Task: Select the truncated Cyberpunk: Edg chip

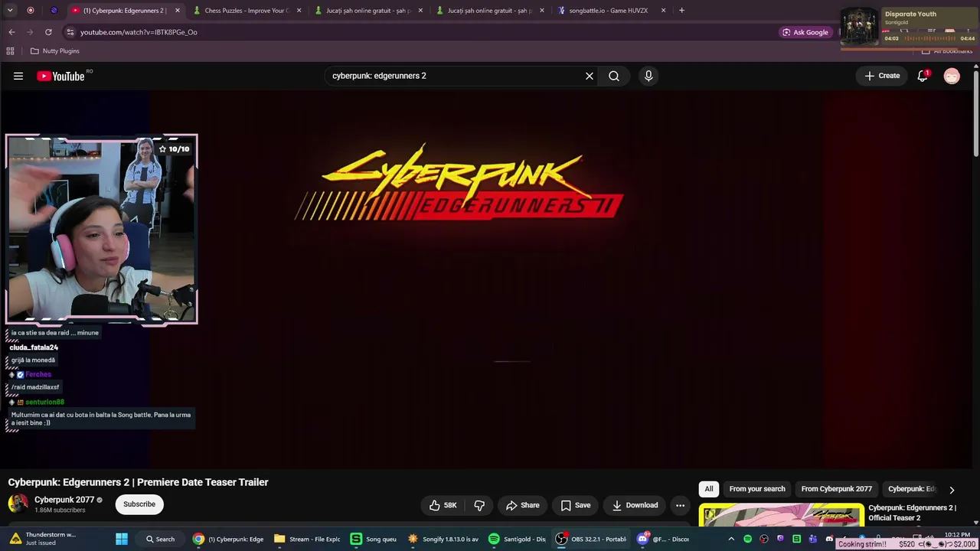Action: [x=911, y=489]
